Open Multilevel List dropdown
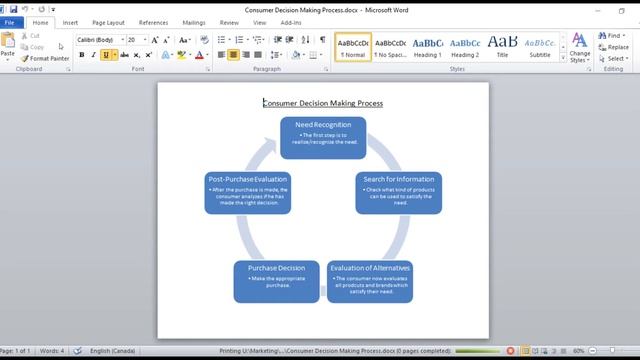The height and width of the screenshot is (360, 640). (x=264, y=40)
